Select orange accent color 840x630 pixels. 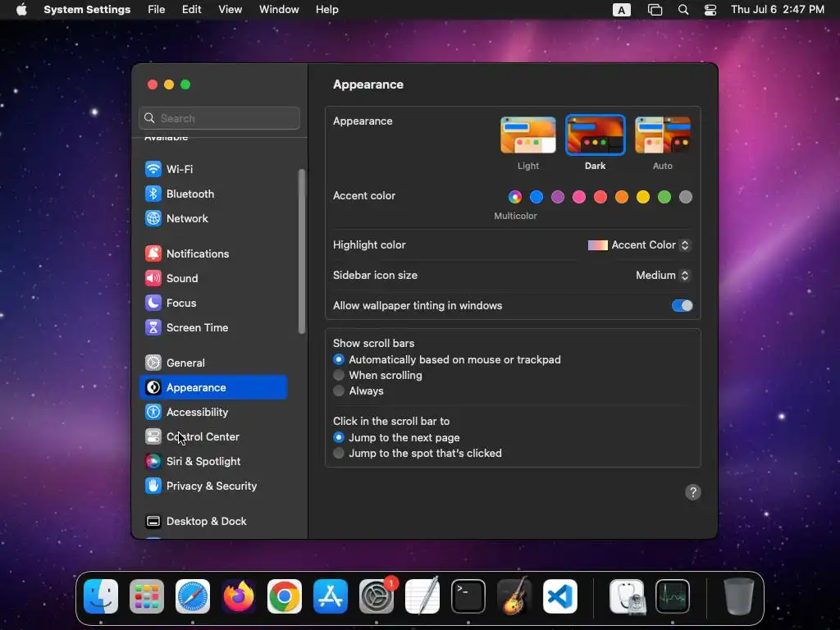[622, 197]
